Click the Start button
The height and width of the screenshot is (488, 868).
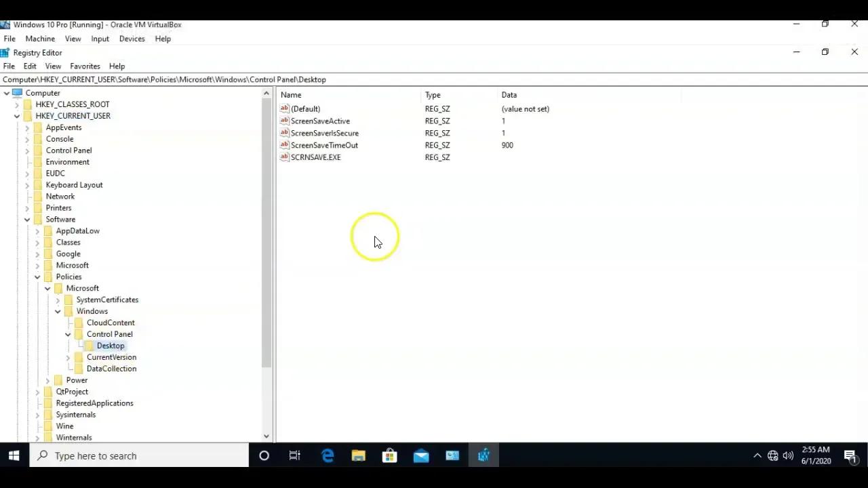point(14,455)
